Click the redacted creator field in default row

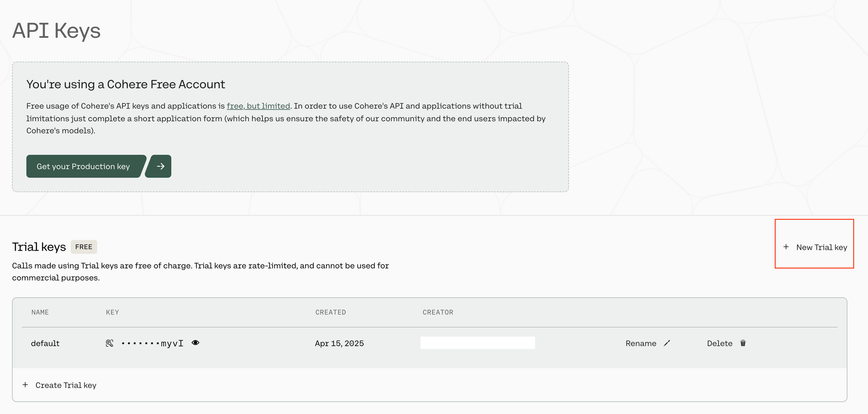(477, 343)
